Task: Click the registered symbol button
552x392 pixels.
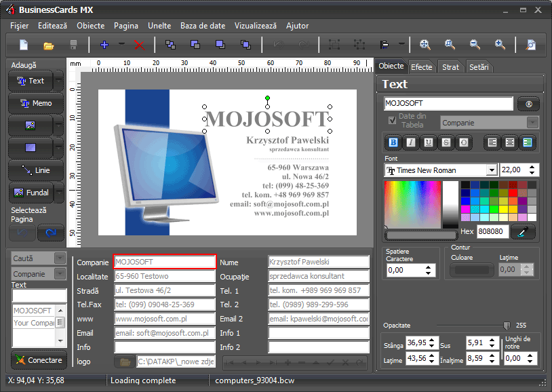Action: click(528, 104)
